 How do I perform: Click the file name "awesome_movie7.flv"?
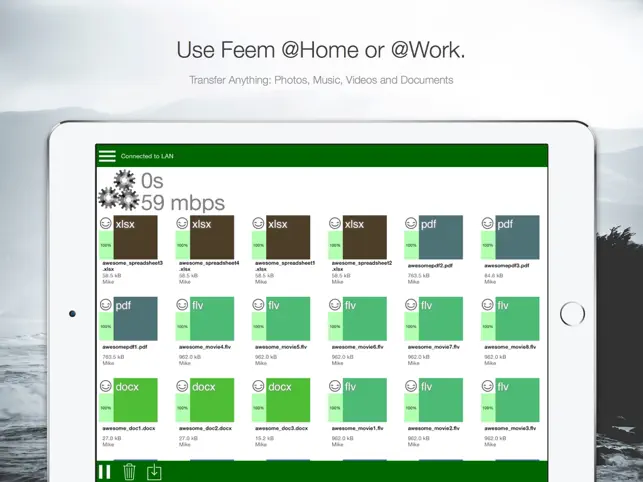tap(434, 347)
